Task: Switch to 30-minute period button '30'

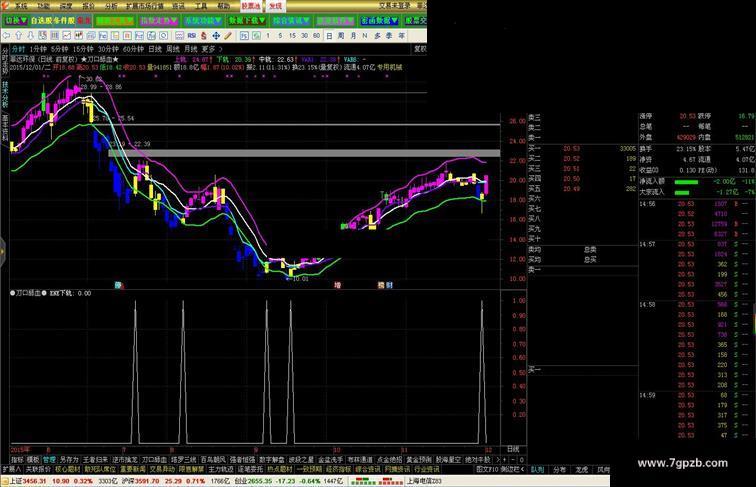Action: pos(304,36)
